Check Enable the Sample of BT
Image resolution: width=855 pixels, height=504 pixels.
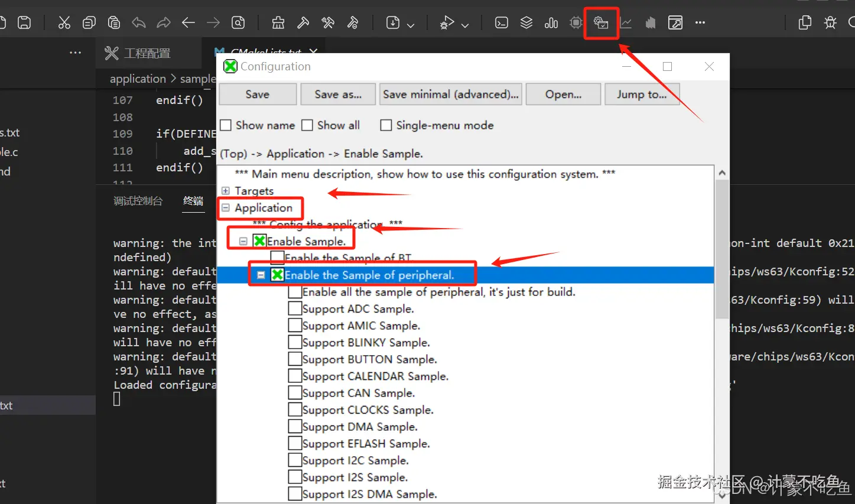(x=277, y=258)
